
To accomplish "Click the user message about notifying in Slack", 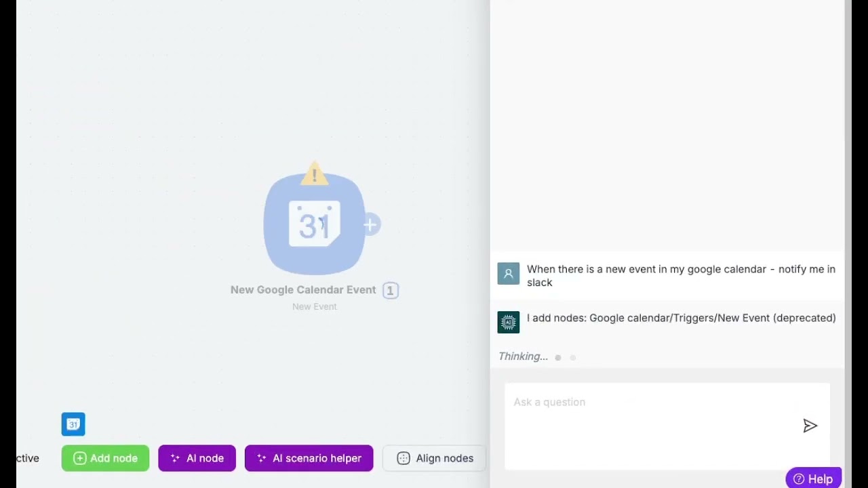I will point(681,276).
